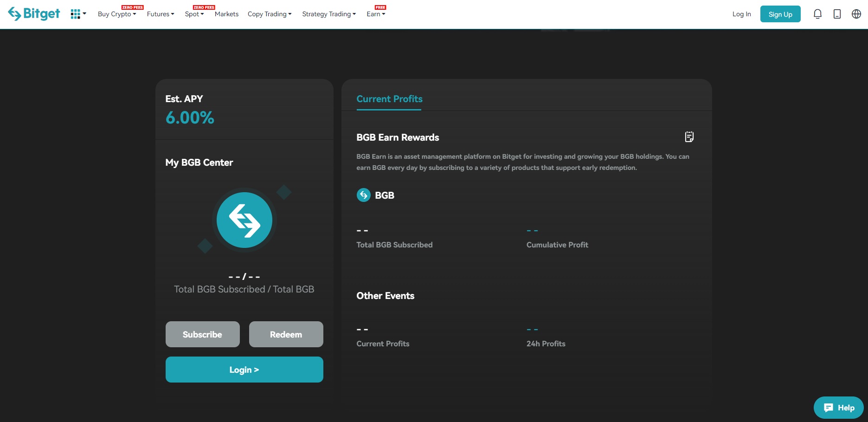Click the 6.00% Est. APY value
Image resolution: width=868 pixels, height=422 pixels.
click(x=190, y=117)
